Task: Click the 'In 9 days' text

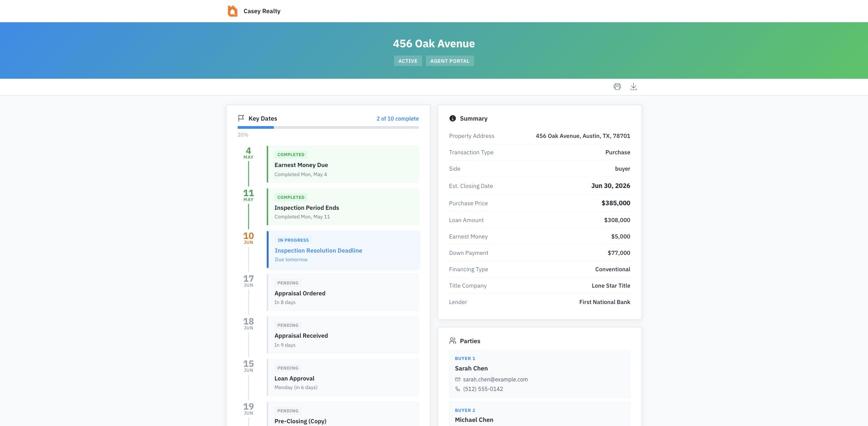Action: click(285, 345)
